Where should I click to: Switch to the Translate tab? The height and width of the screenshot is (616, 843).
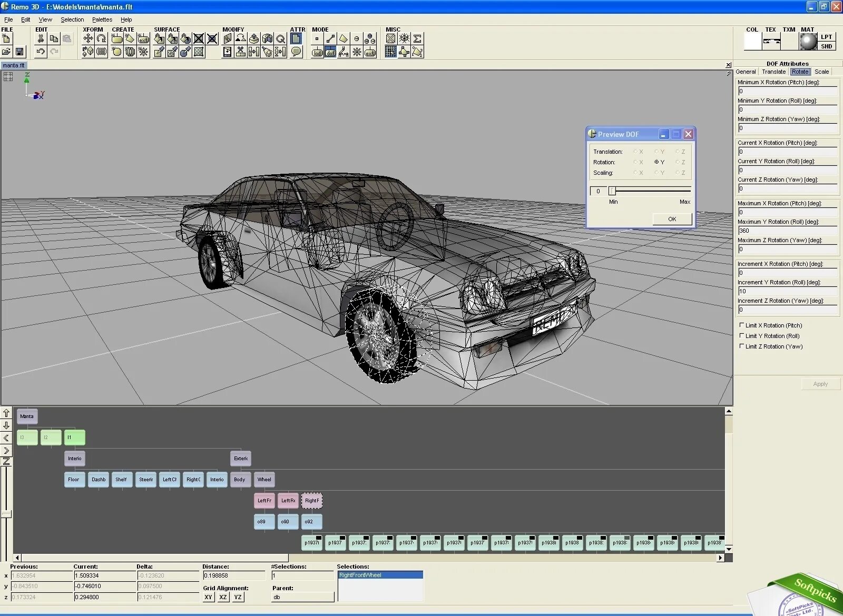coord(773,72)
